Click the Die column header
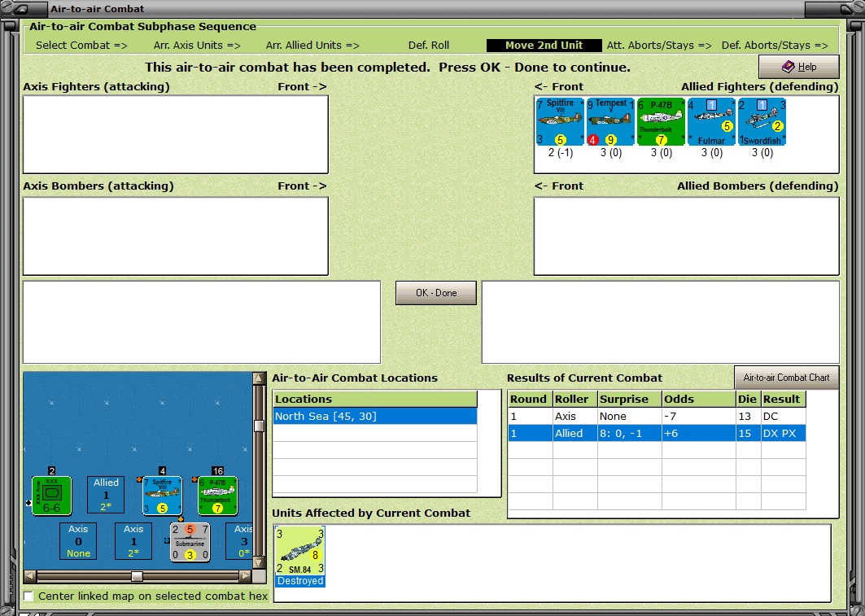Screen dimensions: 865x616 (x=748, y=400)
